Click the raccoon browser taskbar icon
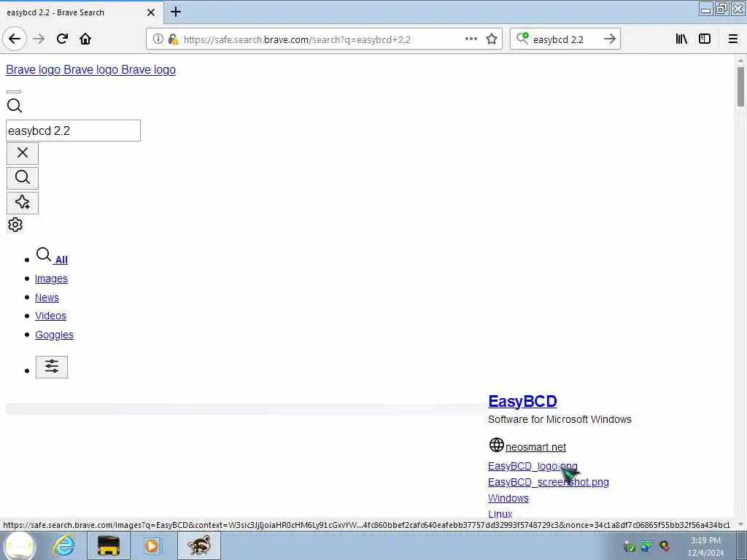 click(198, 545)
